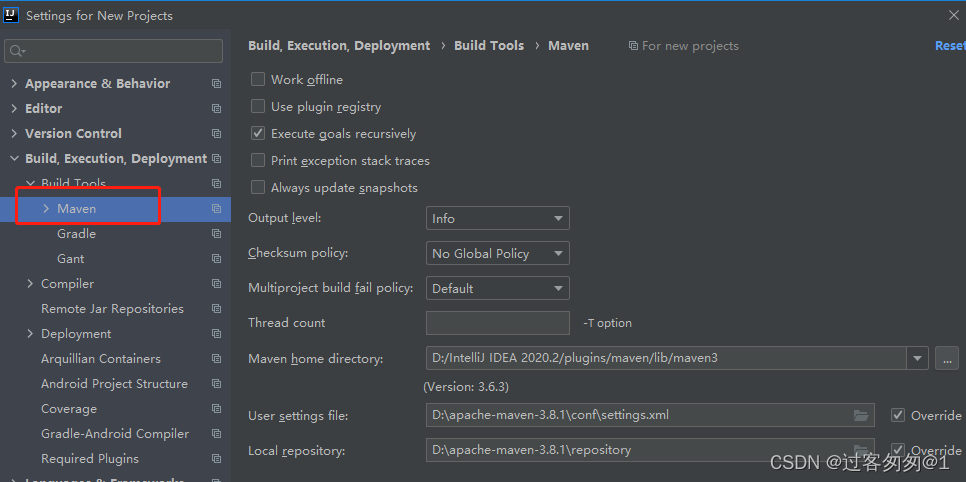The width and height of the screenshot is (966, 482).
Task: Select Gradle in the settings tree
Action: click(76, 234)
